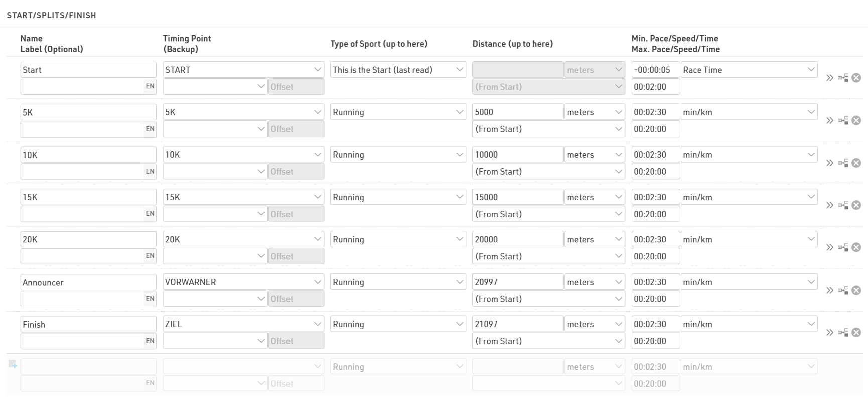Click the EN language tag on Finish label
This screenshot has width=868, height=401.
point(150,341)
